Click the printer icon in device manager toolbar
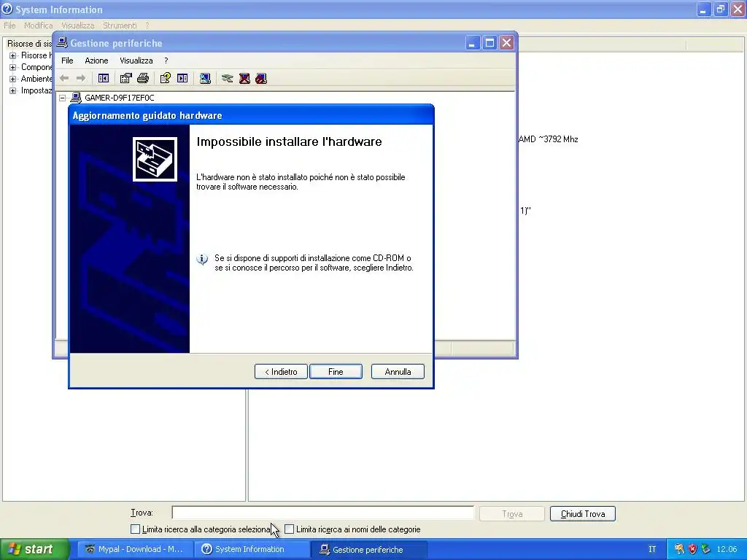 (x=143, y=78)
